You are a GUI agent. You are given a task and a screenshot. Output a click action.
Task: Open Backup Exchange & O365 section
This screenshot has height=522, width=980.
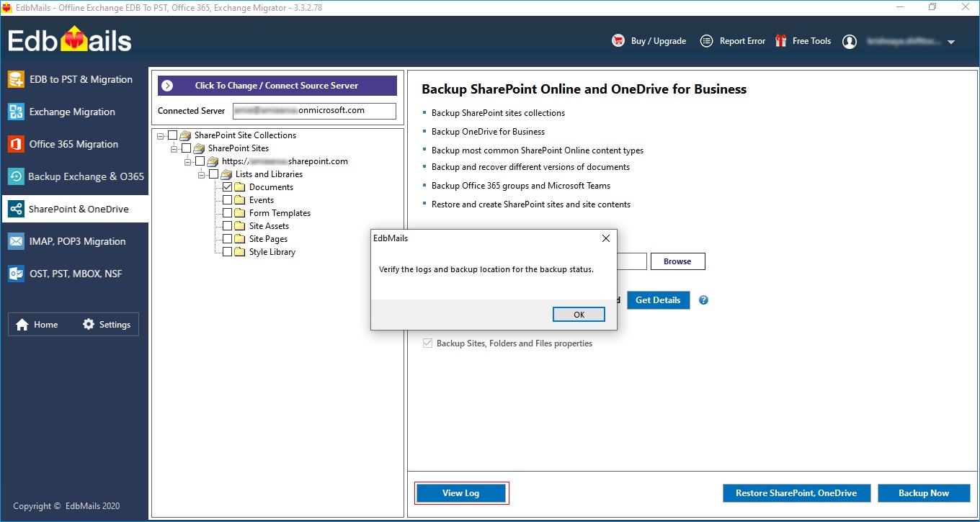point(75,176)
